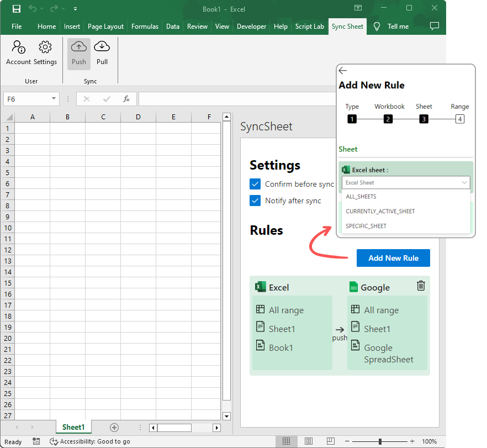
Task: Click horizontal scrollbar right arrow
Action: click(217, 428)
